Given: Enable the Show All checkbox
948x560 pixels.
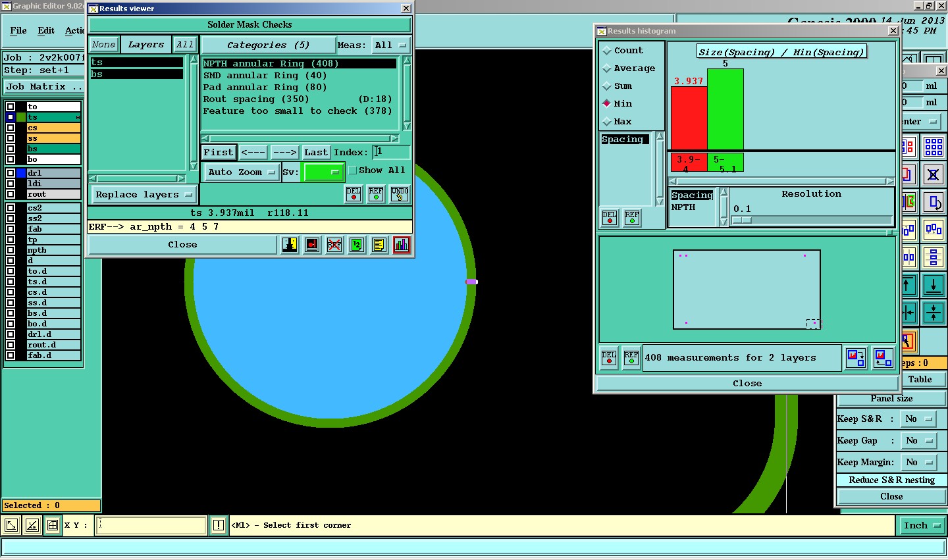Looking at the screenshot, I should coord(353,170).
